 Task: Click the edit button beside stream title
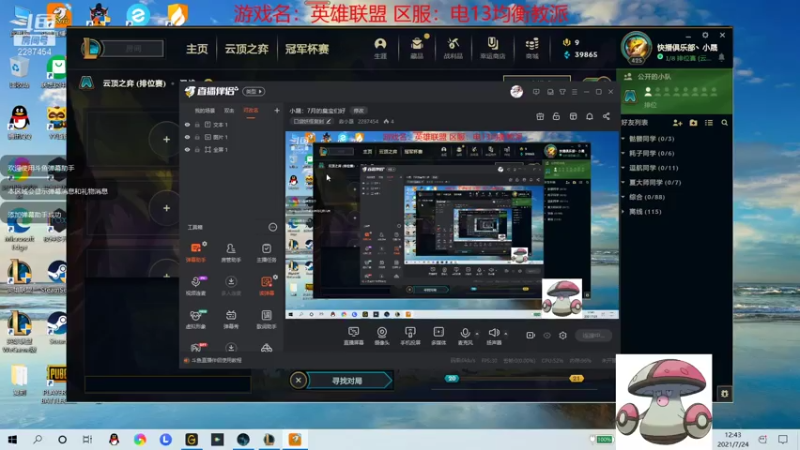coord(359,111)
